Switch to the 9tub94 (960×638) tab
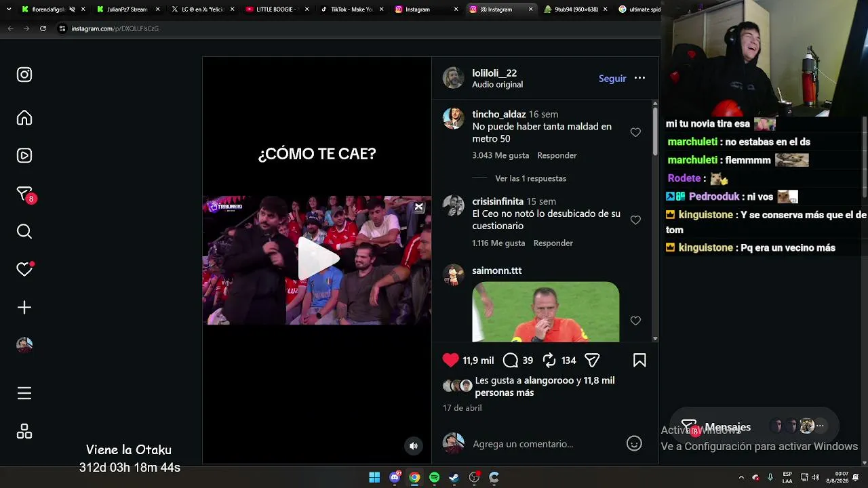This screenshot has height=488, width=868. click(x=575, y=9)
